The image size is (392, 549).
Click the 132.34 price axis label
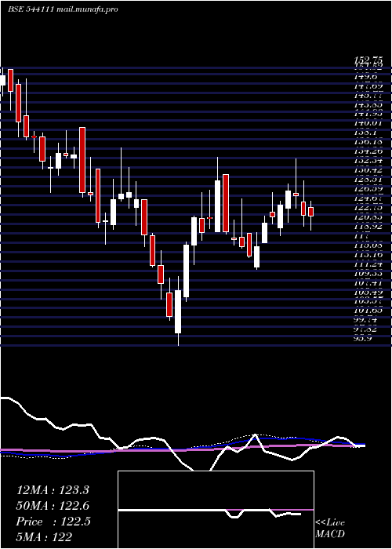coord(368,161)
